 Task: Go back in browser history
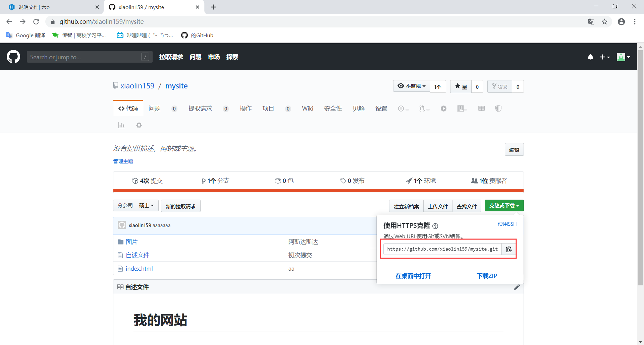[x=9, y=22]
